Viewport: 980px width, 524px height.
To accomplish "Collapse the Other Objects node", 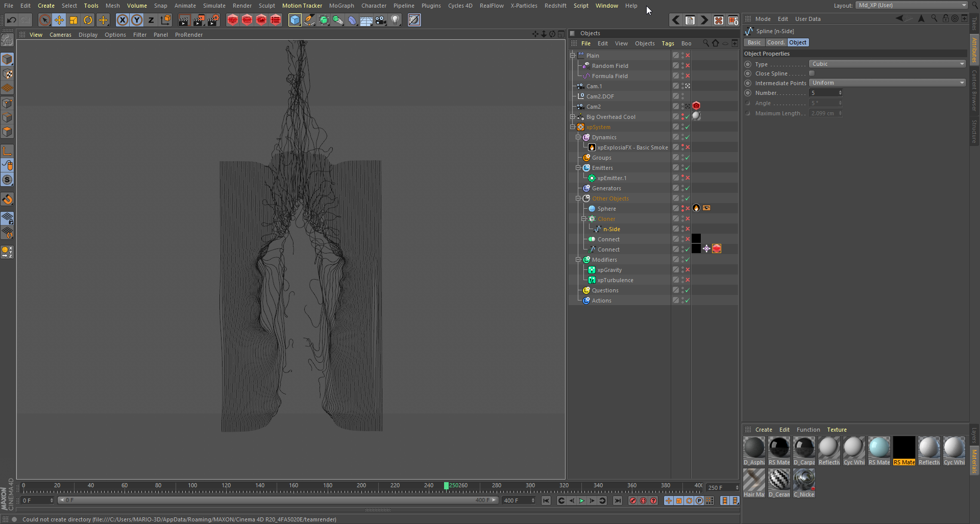I will tap(578, 198).
